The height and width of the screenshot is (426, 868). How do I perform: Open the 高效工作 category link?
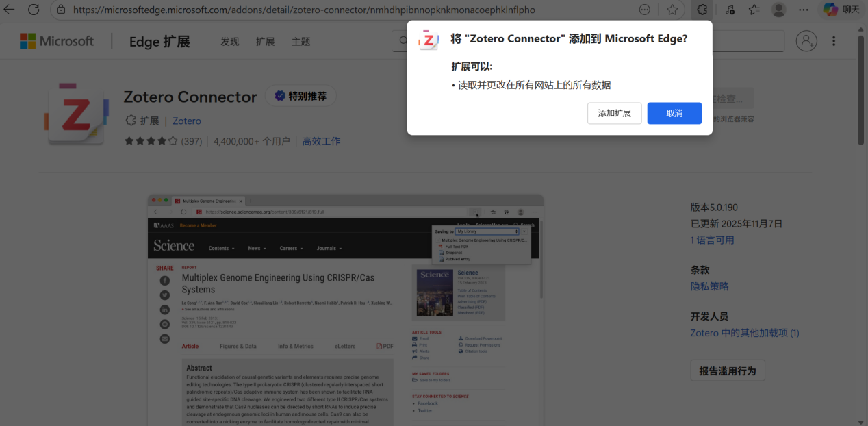[322, 141]
